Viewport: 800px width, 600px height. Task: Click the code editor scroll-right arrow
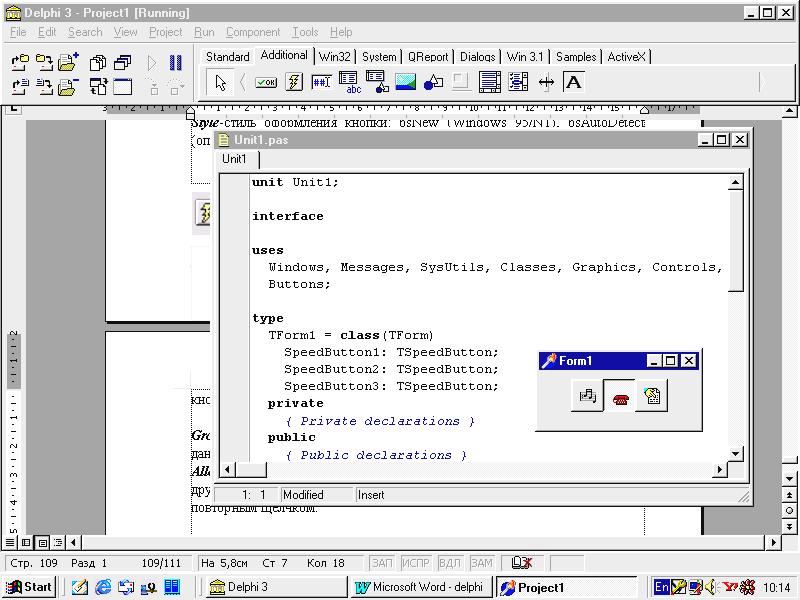click(x=719, y=469)
